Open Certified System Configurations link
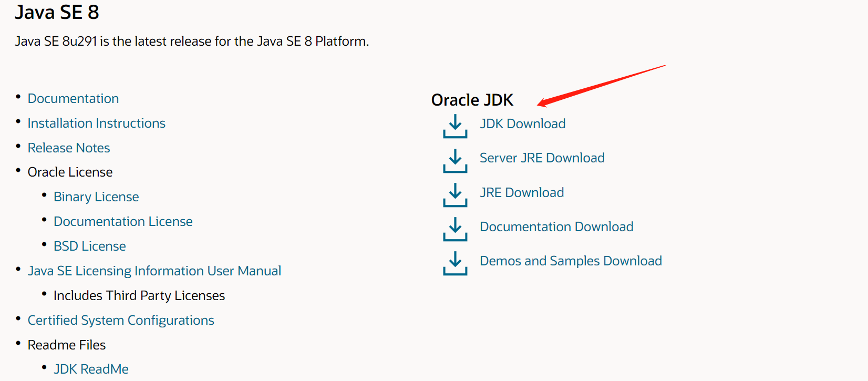 [121, 321]
